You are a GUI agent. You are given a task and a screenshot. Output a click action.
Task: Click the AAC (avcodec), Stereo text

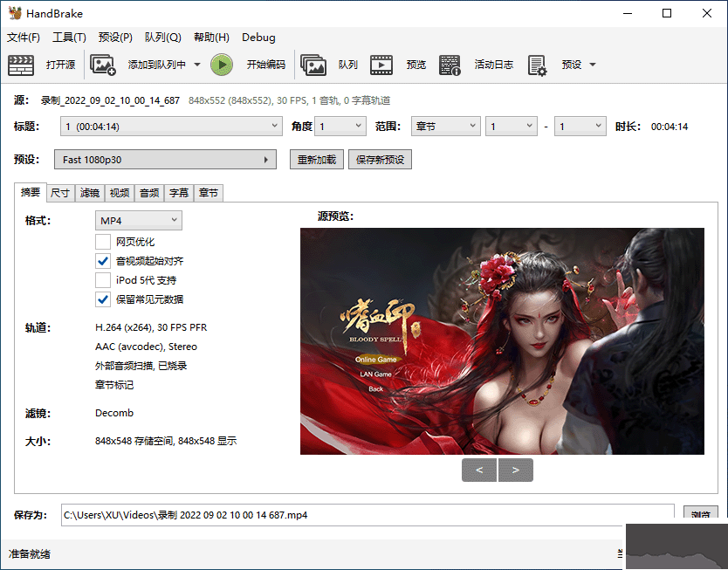(x=146, y=347)
